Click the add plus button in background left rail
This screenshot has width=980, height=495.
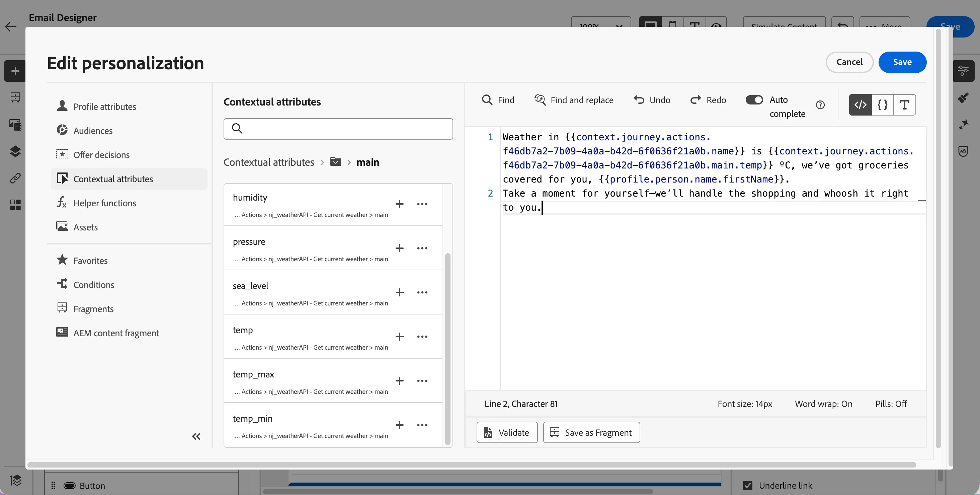[x=15, y=71]
